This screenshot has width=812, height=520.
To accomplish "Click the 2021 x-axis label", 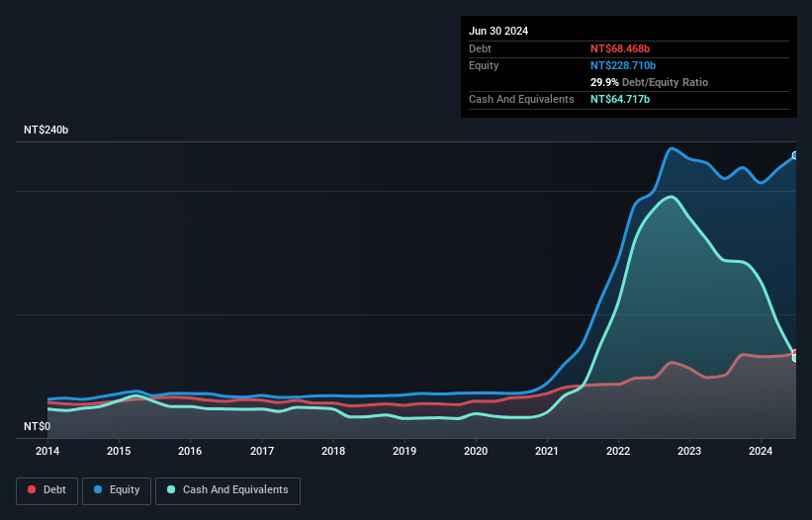I will [x=547, y=451].
